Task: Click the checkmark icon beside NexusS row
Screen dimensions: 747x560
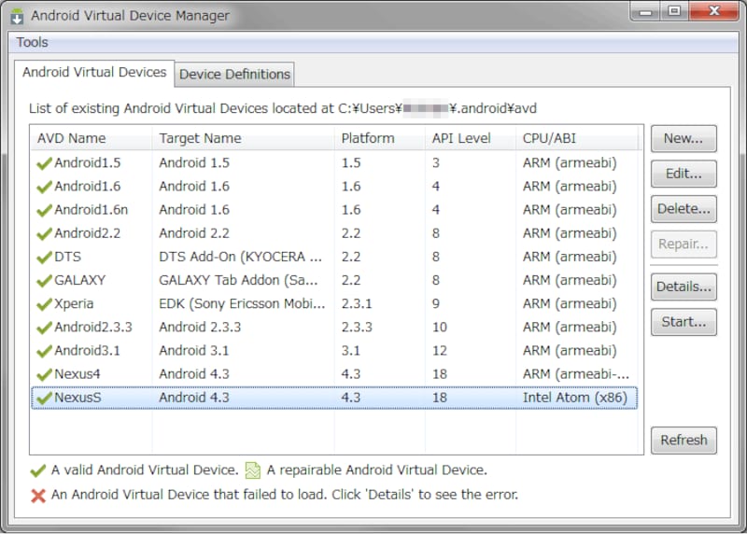Action: tap(44, 399)
